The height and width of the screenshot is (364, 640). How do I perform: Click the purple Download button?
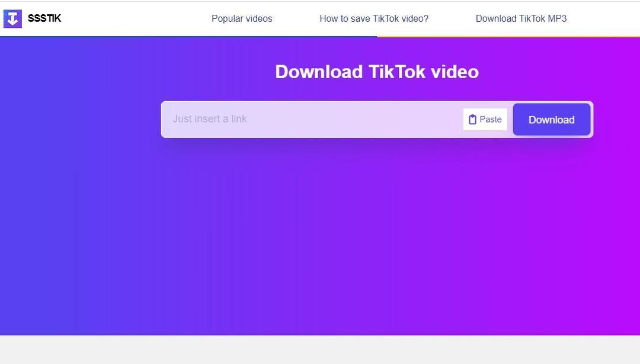pyautogui.click(x=552, y=120)
